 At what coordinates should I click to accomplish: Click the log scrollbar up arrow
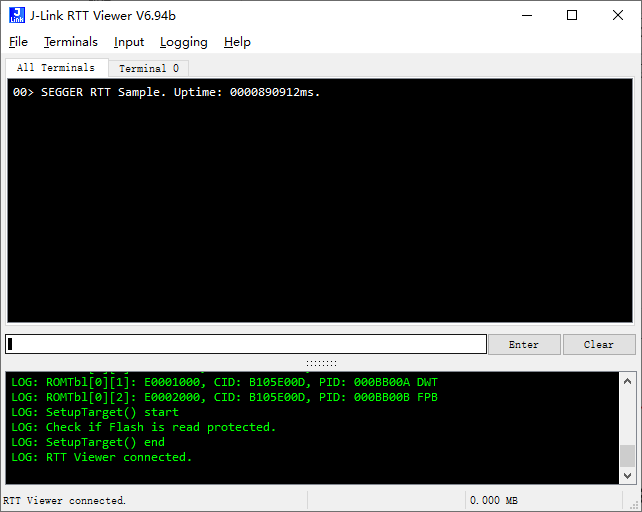[627, 381]
